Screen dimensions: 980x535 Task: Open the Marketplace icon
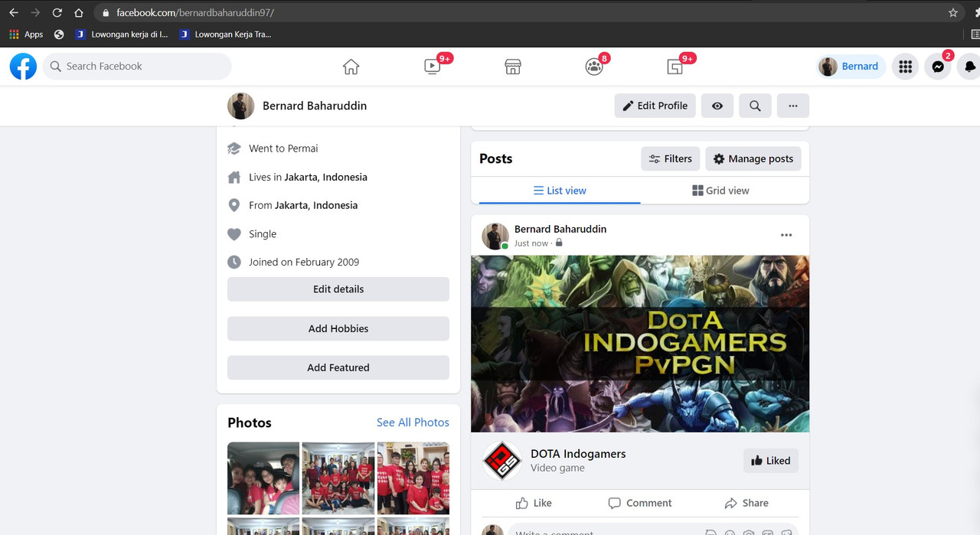[513, 67]
